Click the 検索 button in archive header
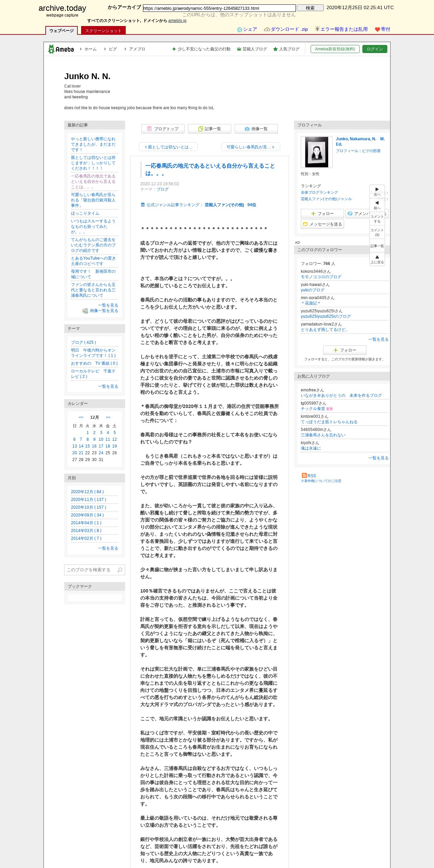 (x=310, y=8)
